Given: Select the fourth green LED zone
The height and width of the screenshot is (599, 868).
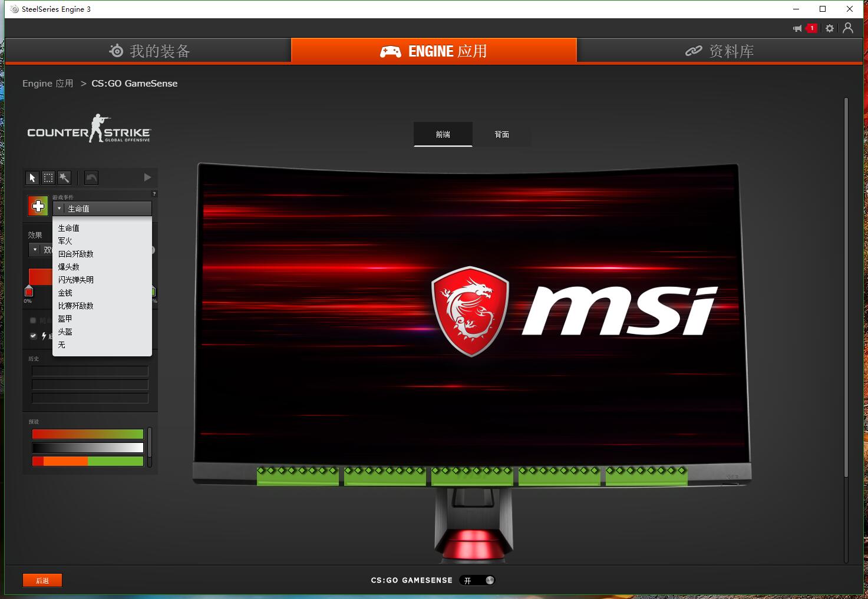Looking at the screenshot, I should (559, 476).
